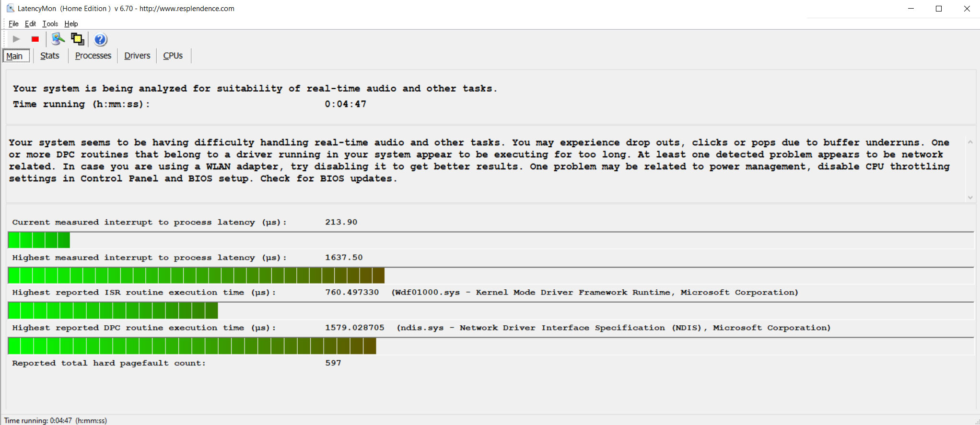Switch to the Main tab
Screen dimensions: 980x425
(x=16, y=56)
